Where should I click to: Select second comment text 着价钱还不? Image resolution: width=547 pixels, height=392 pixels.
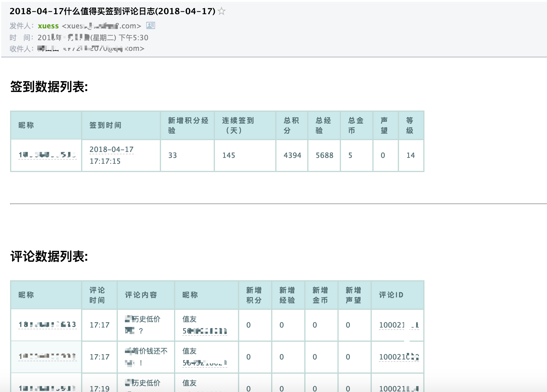point(150,351)
